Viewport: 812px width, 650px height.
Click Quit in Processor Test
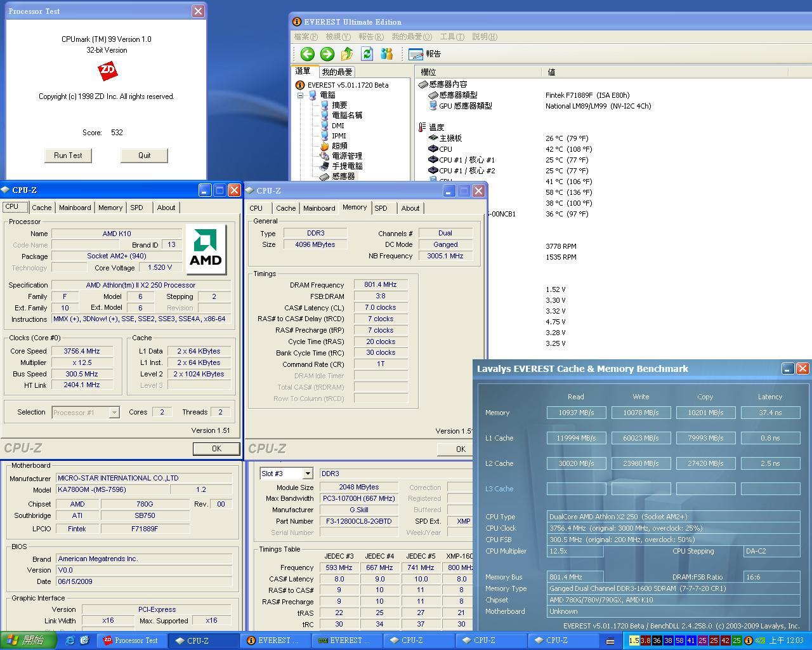tap(145, 156)
